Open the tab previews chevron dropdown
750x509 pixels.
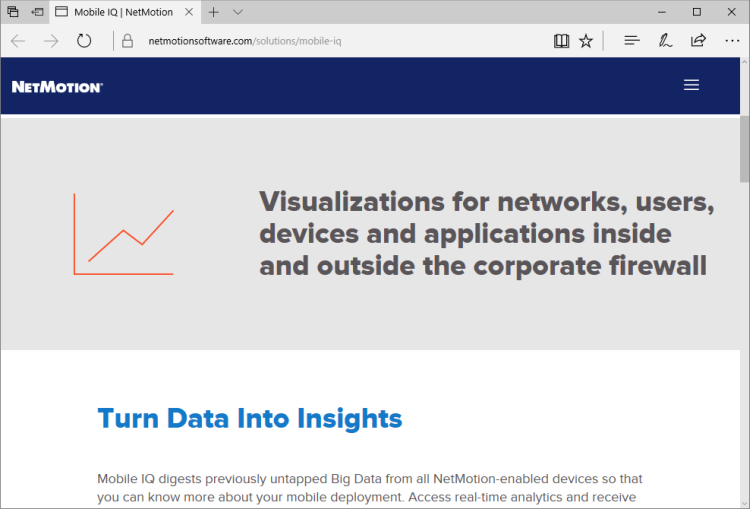[238, 12]
